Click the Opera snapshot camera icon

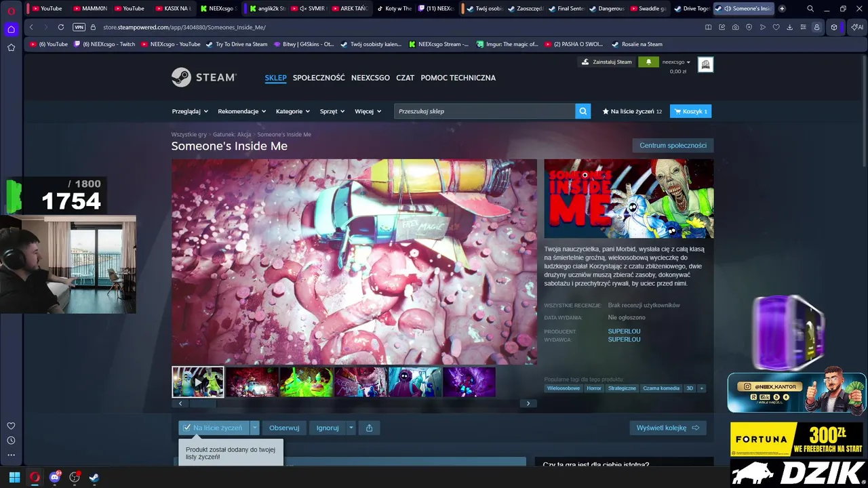[x=736, y=27]
